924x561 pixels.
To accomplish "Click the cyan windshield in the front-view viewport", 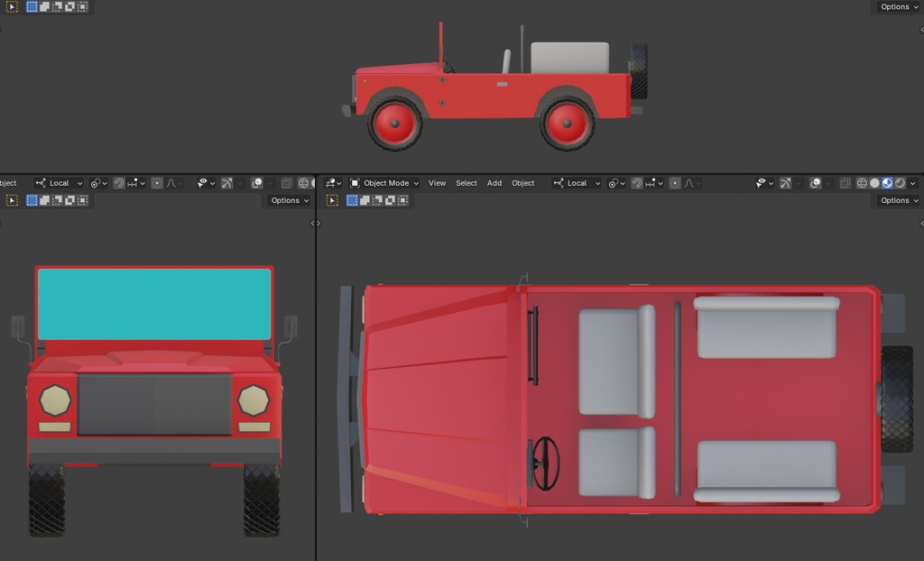I will point(154,304).
